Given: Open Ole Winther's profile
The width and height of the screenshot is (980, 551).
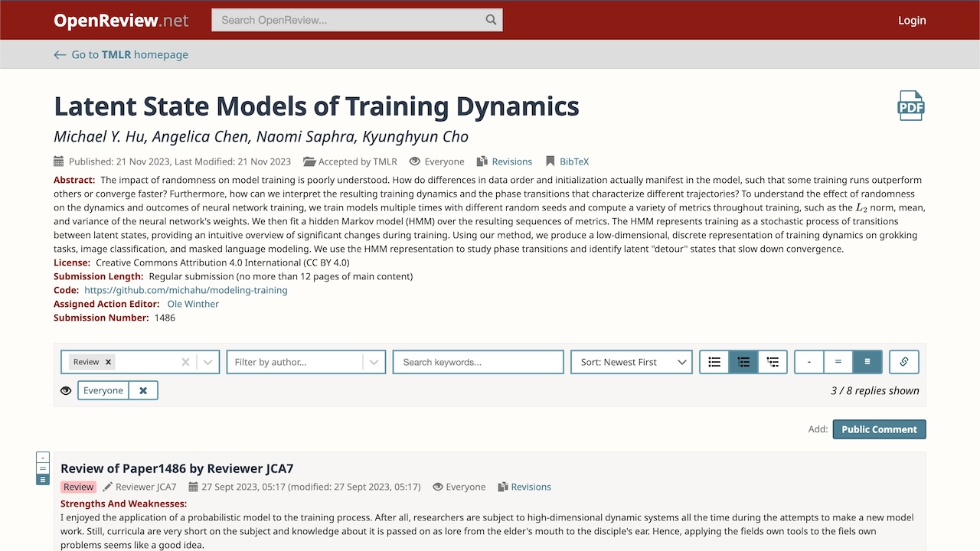Looking at the screenshot, I should coord(193,304).
